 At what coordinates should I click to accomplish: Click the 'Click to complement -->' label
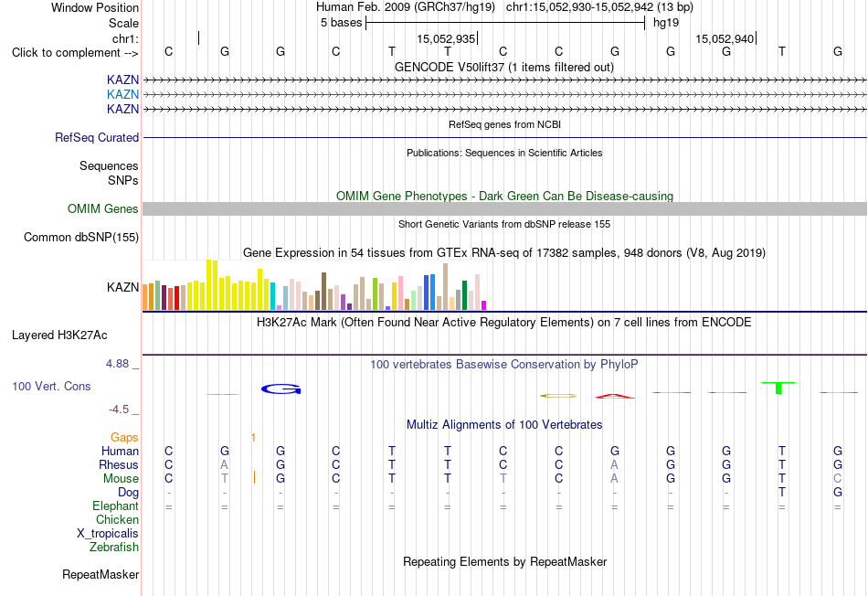(75, 53)
